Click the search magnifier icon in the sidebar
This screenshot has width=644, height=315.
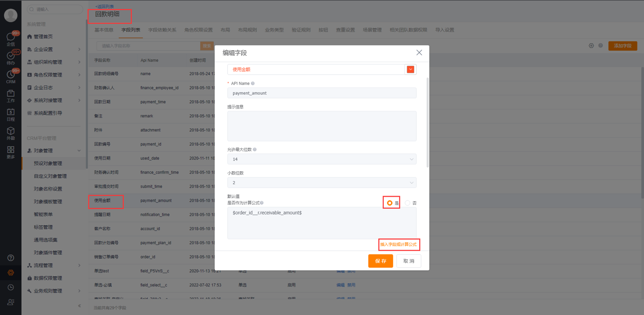32,9
